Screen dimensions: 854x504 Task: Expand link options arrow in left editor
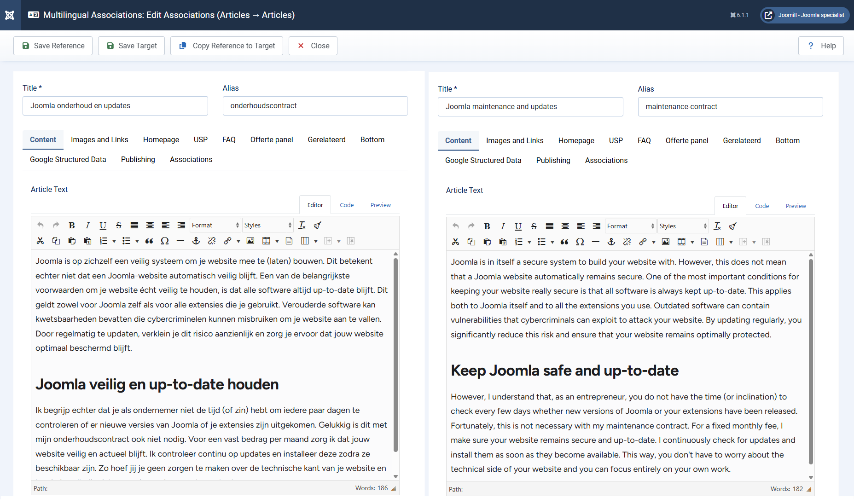click(x=238, y=241)
